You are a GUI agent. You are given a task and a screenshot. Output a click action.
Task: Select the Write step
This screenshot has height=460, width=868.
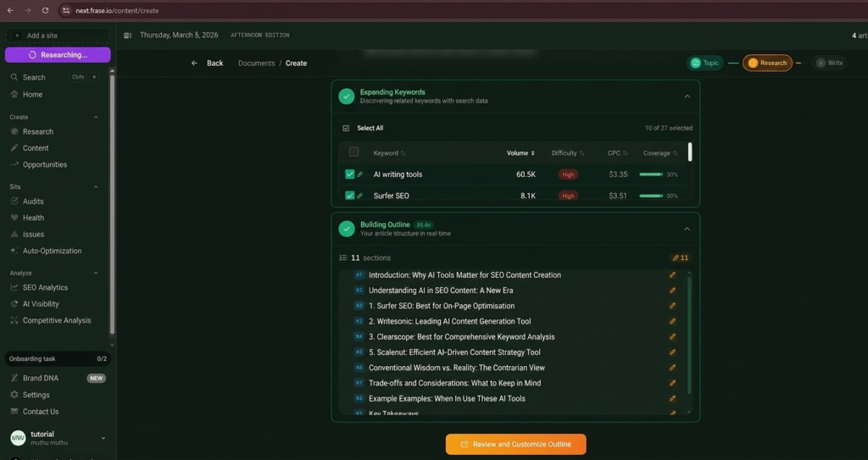(830, 63)
